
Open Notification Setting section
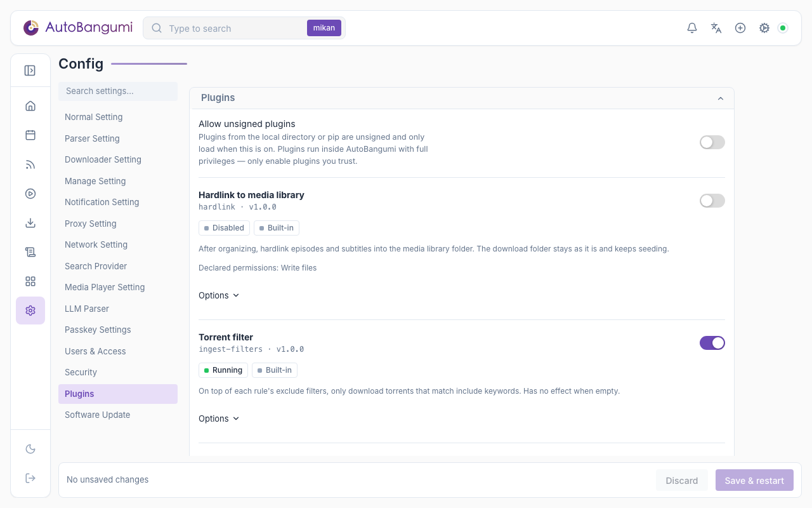pos(118,202)
